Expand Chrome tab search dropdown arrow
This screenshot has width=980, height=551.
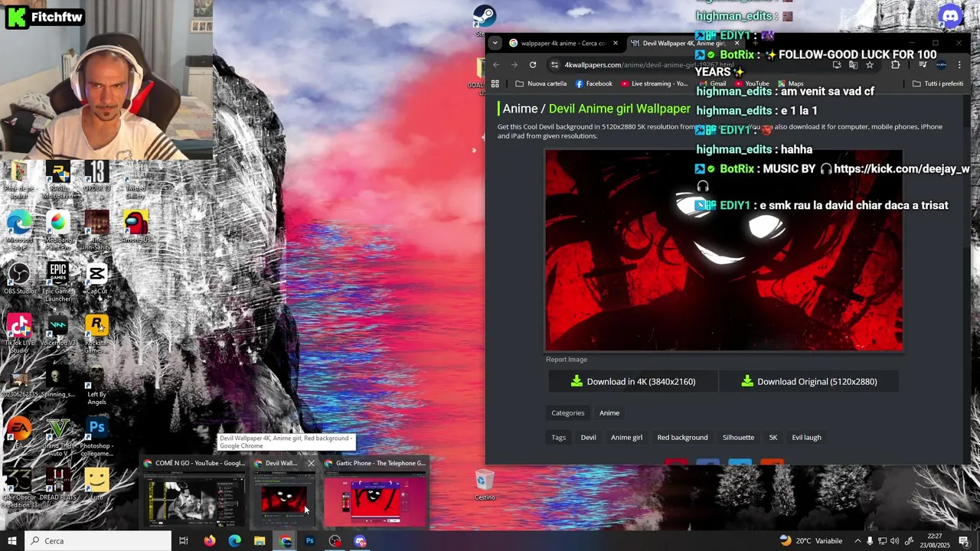[495, 43]
